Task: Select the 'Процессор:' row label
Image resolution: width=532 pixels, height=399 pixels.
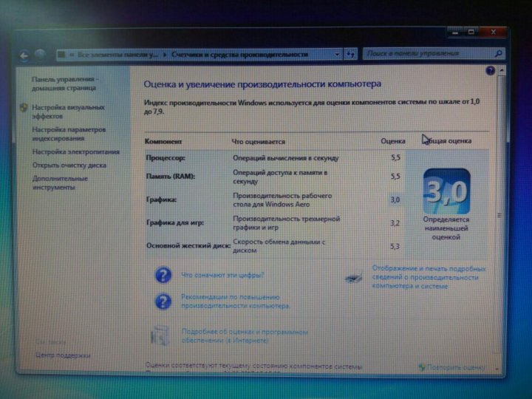Action: pos(166,158)
